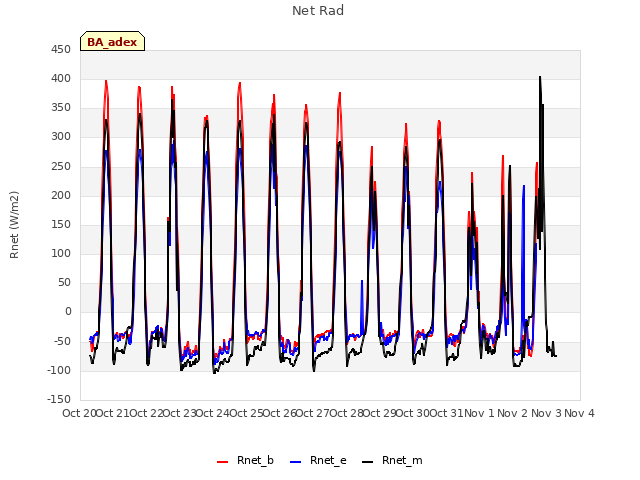Toggle the Rnet_m legend entry
The height and width of the screenshot is (480, 640).
coord(392,460)
